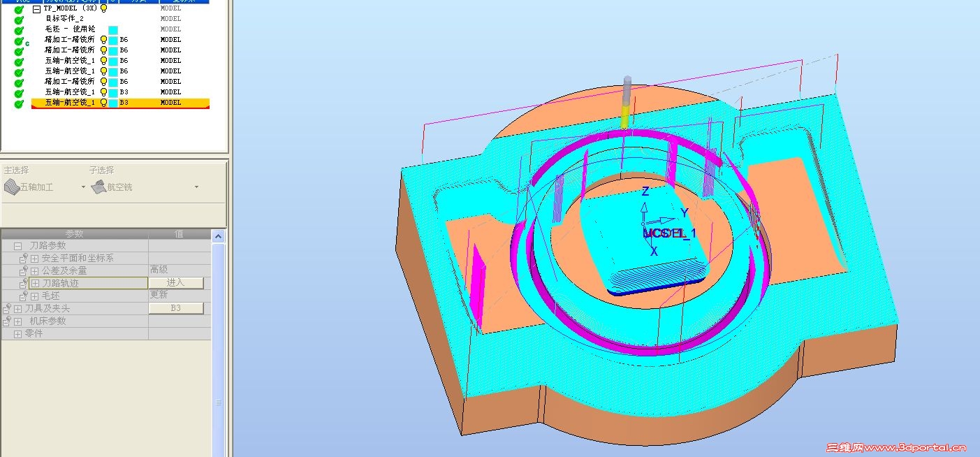Image resolution: width=980 pixels, height=457 pixels.
Task: Select the TP_MODEL (3X) row
Action: [x=120, y=8]
